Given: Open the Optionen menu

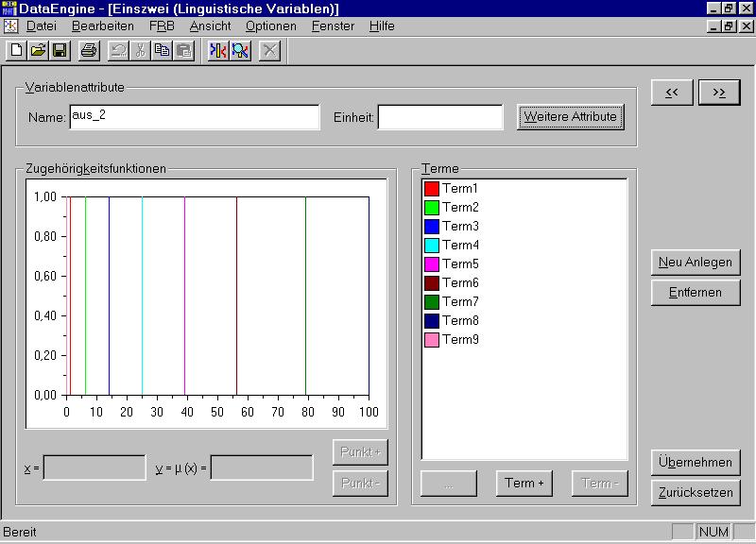Looking at the screenshot, I should [x=270, y=26].
